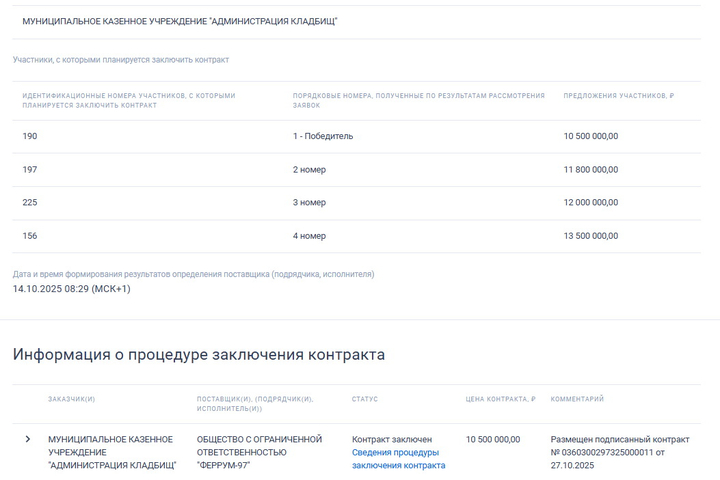720x480 pixels.
Task: Click the '4 номер' rank cell
Action: click(x=309, y=237)
